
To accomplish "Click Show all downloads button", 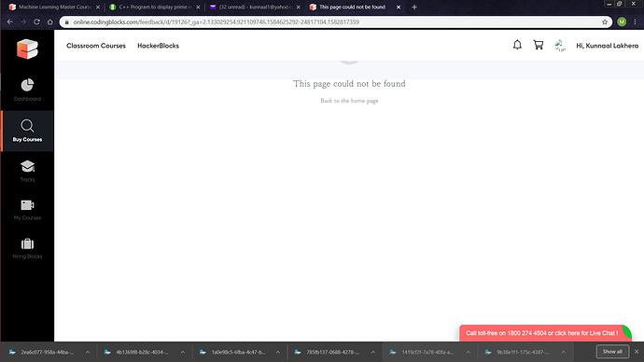I will click(x=612, y=352).
